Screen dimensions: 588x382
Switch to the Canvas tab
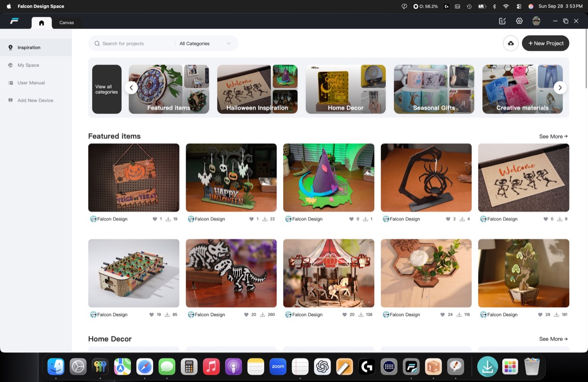tap(67, 23)
